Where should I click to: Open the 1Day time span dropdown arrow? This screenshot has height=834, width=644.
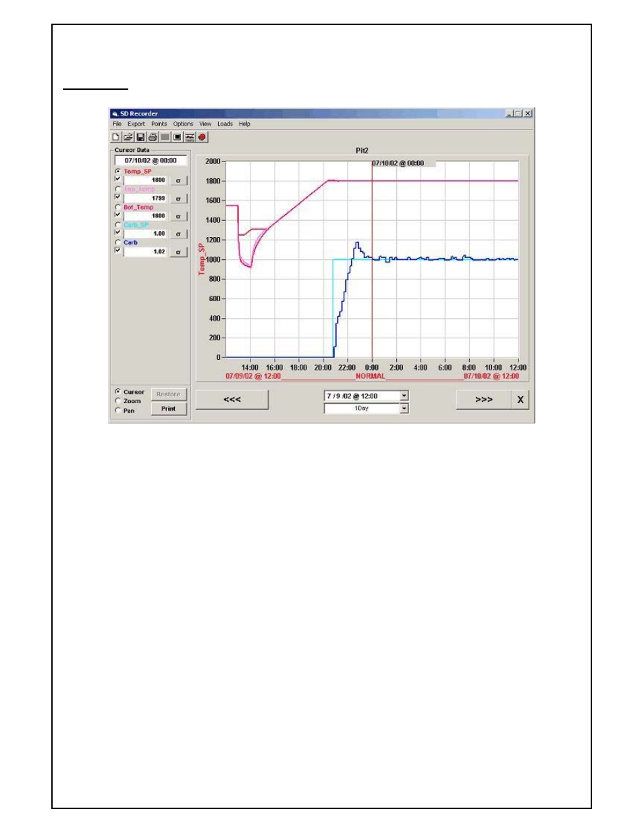click(404, 409)
